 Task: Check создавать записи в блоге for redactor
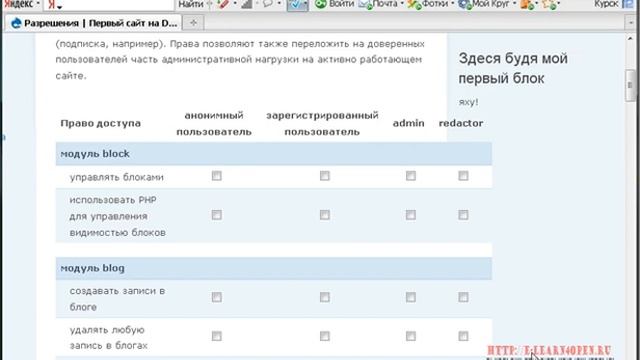coord(463,298)
